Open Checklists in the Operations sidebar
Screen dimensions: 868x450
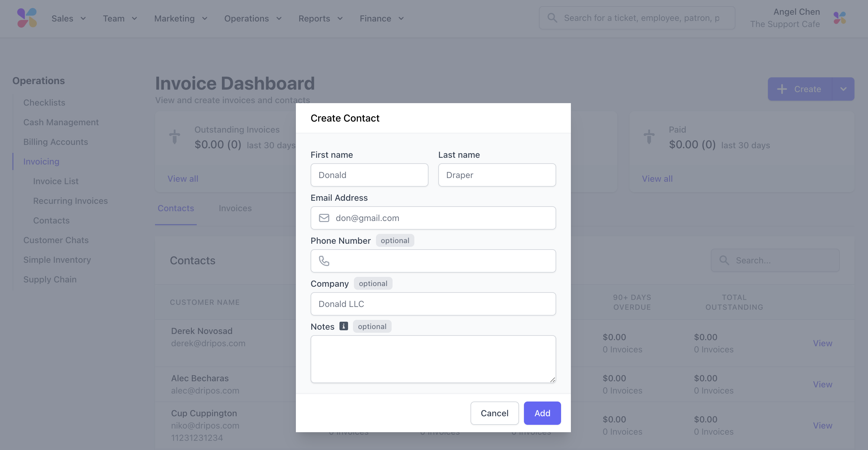point(44,103)
